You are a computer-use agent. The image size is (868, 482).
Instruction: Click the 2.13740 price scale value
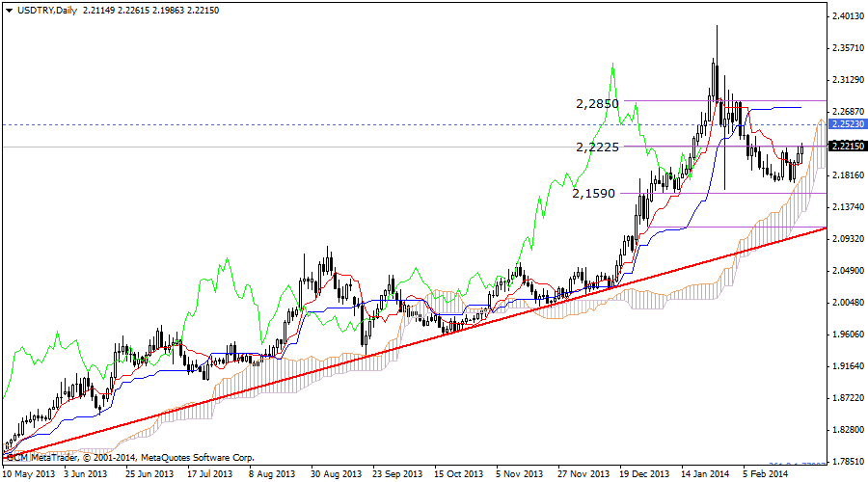coord(848,206)
